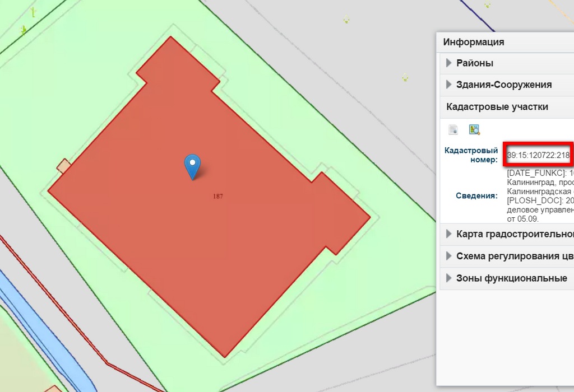Expand the Районы section arrow
This screenshot has width=574, height=392.
(448, 63)
